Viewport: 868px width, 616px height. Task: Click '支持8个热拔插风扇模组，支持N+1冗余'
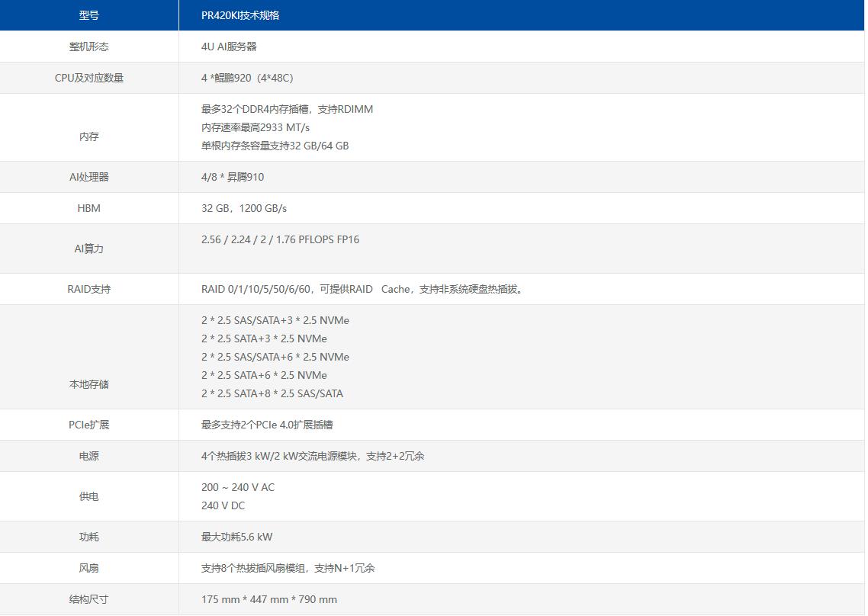click(288, 569)
